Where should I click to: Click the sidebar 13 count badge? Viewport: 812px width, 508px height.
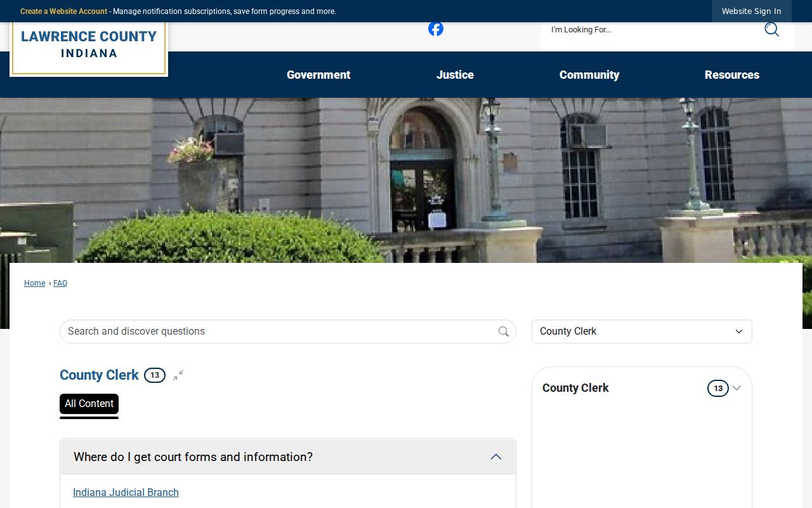point(718,388)
